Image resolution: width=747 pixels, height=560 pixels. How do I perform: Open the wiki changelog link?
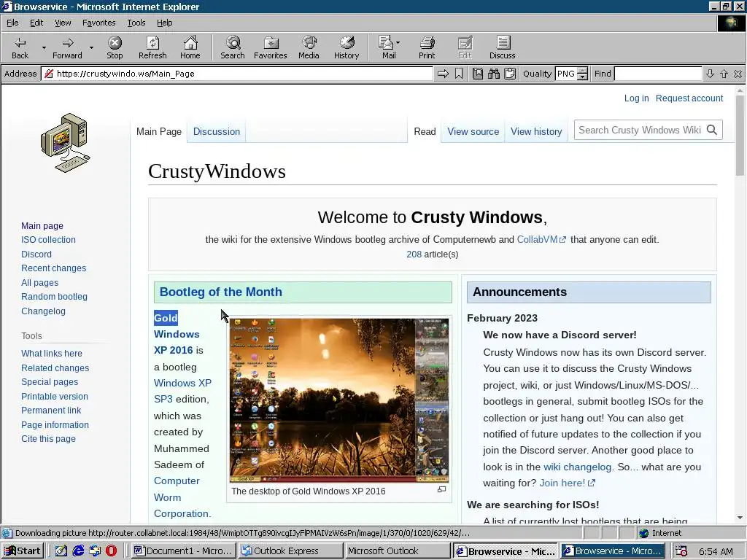[578, 467]
